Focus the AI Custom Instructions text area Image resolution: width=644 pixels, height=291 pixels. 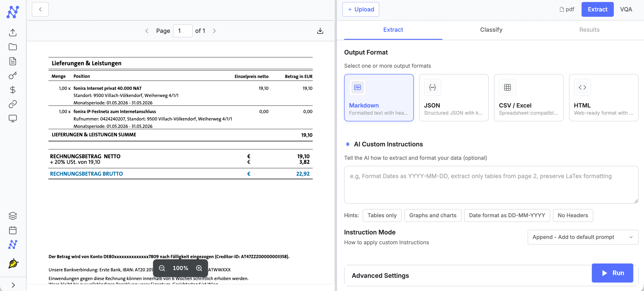(491, 185)
